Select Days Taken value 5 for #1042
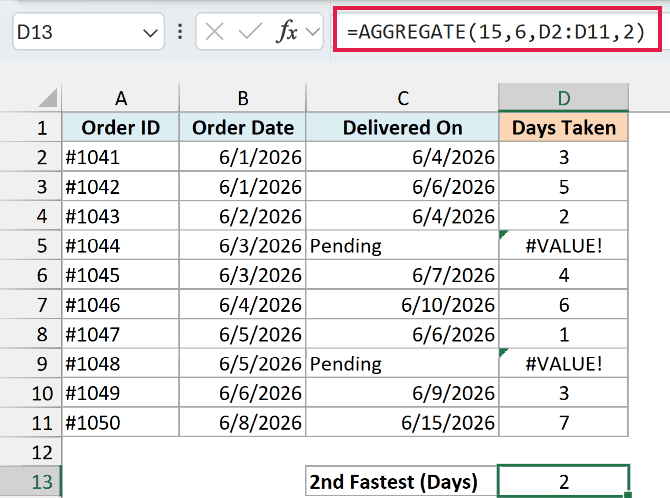The height and width of the screenshot is (498, 670). (x=564, y=186)
